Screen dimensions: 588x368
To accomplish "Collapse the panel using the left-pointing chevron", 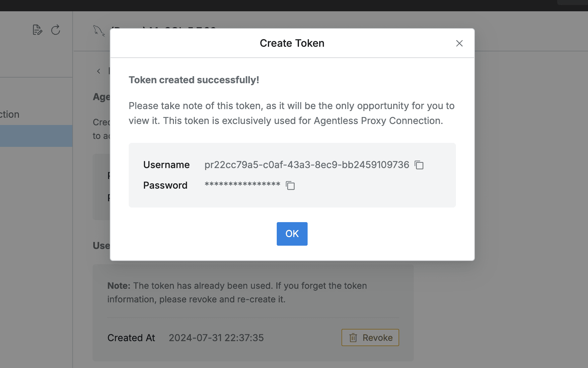I will point(98,71).
